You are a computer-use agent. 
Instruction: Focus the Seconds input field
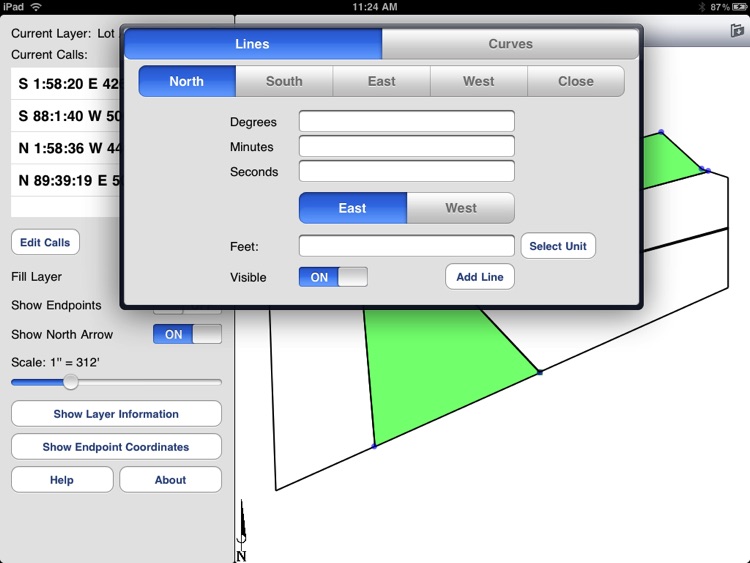[407, 171]
